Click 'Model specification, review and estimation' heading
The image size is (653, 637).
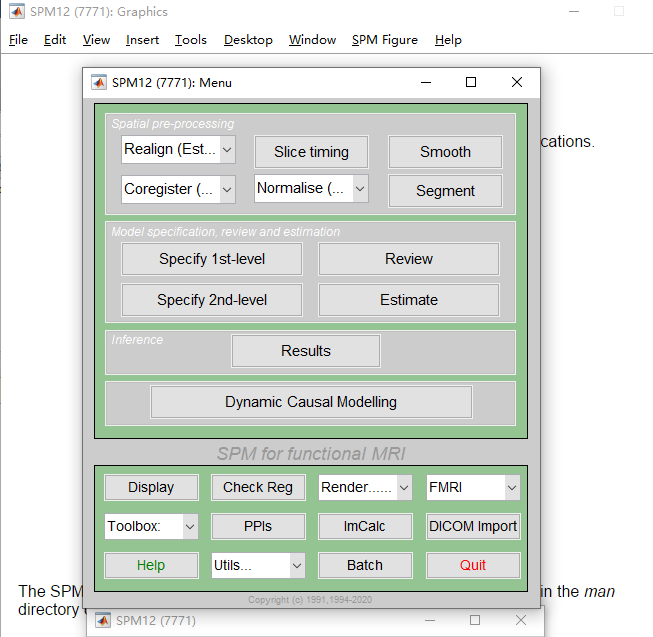[x=226, y=231]
